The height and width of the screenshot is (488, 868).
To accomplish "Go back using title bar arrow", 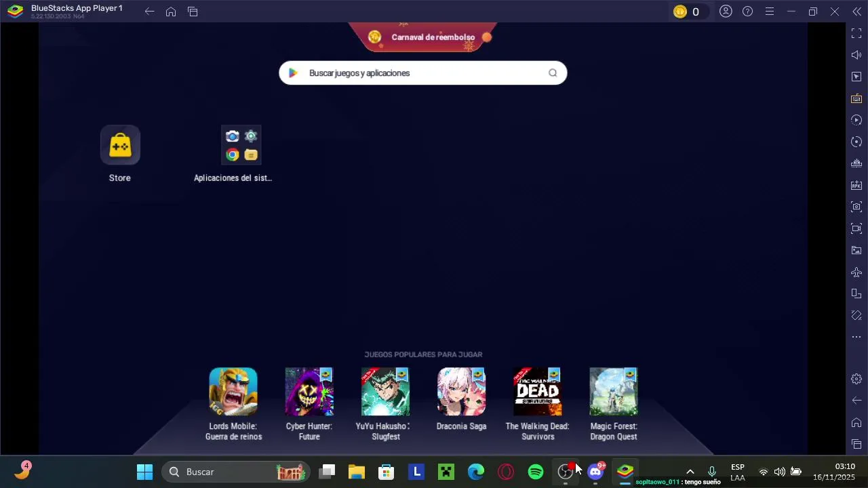I will (x=149, y=12).
